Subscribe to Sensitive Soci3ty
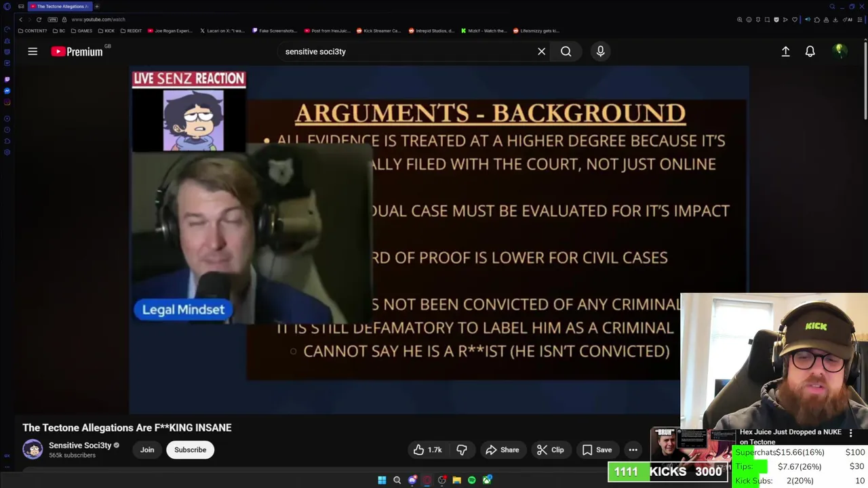Image resolution: width=868 pixels, height=488 pixels. (190, 450)
